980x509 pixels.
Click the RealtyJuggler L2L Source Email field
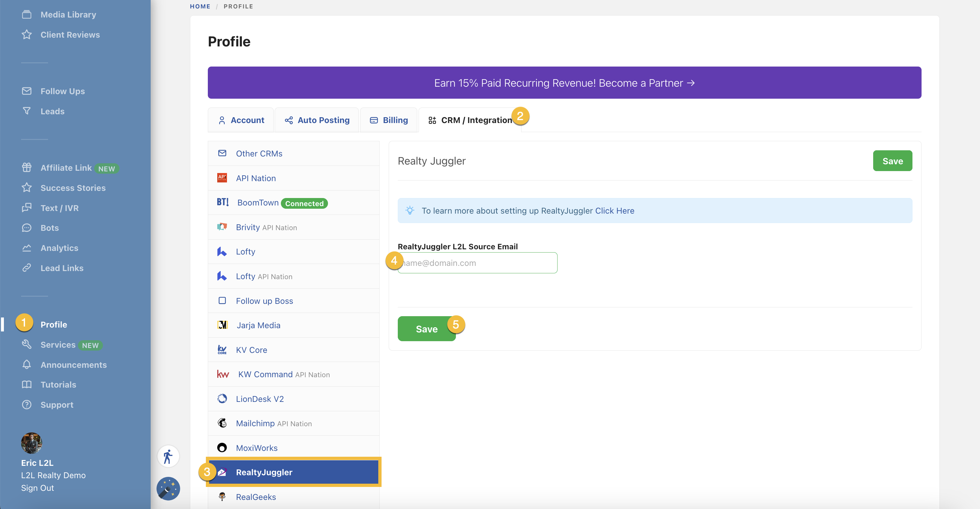(479, 263)
